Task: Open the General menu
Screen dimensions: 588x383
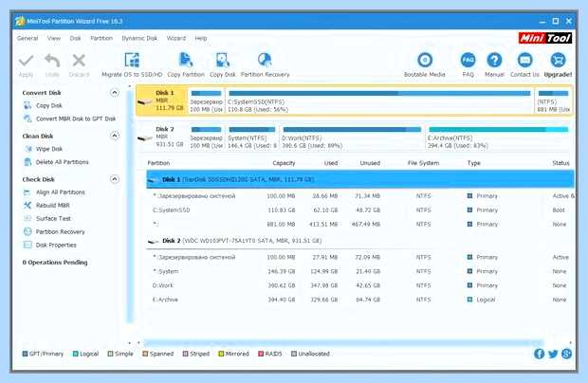Action: (28, 38)
